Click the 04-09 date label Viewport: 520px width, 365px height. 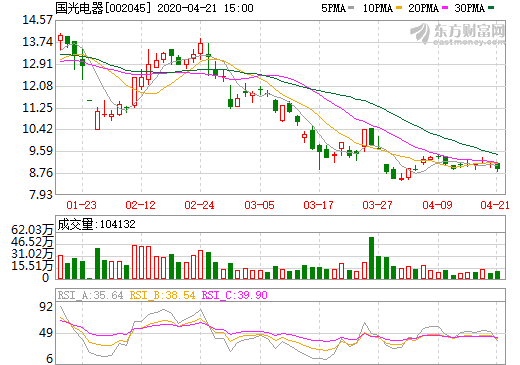tap(437, 205)
